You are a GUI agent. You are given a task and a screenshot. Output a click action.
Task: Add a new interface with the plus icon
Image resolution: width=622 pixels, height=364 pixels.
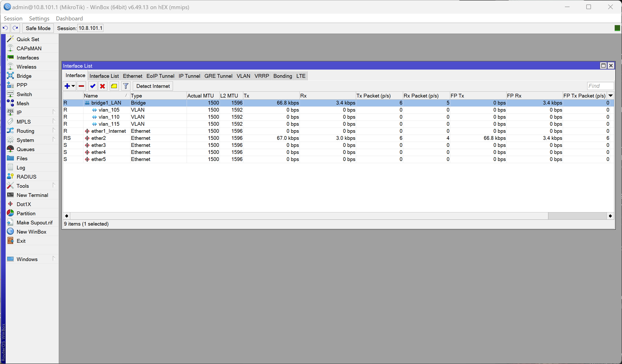coord(67,86)
